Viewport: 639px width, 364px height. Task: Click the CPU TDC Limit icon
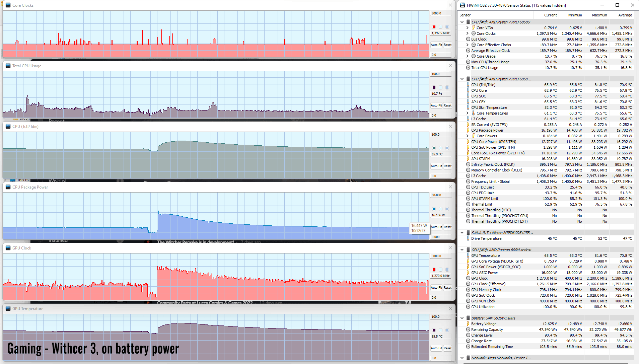[x=468, y=187]
